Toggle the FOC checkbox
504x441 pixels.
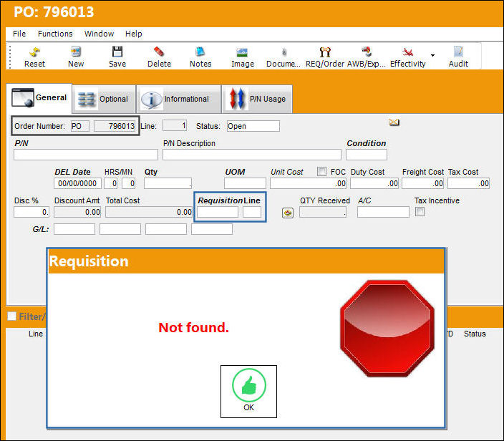coord(321,171)
